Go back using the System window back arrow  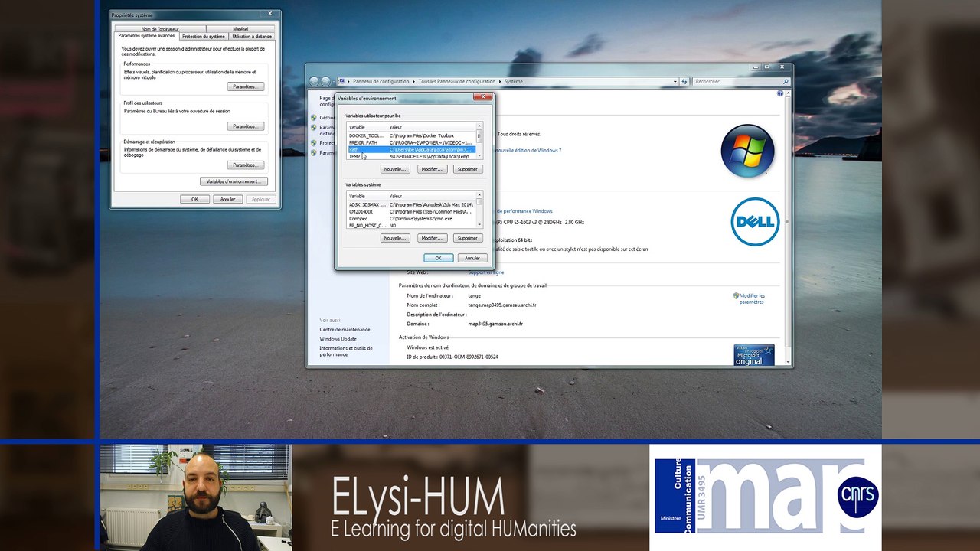314,81
